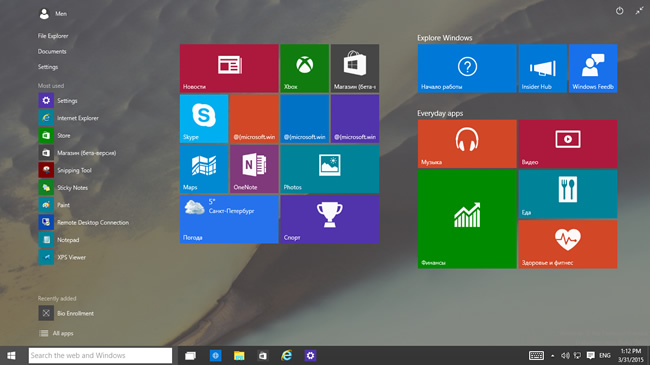Open Remote Desktop Connection
Viewport: 650px width, 365px height.
[x=84, y=222]
